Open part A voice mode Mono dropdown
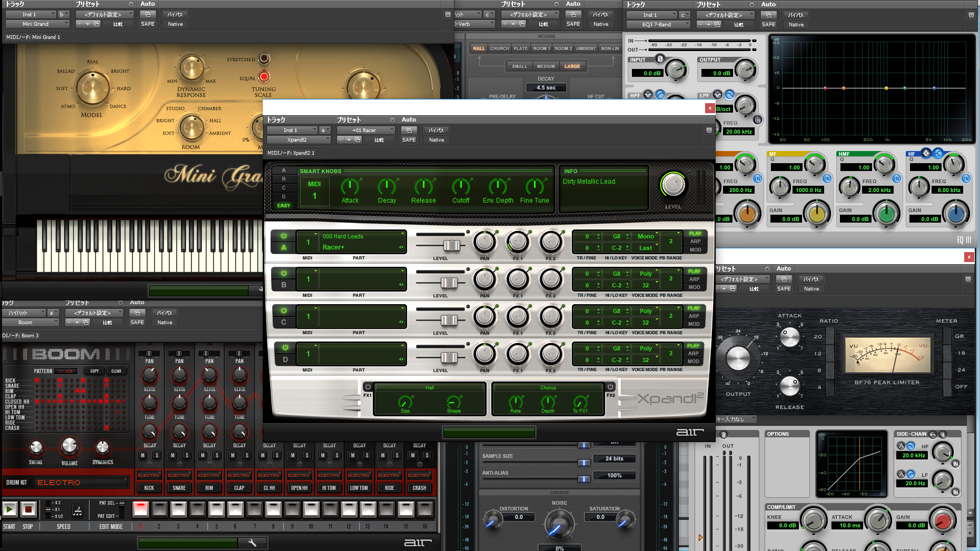 point(646,236)
